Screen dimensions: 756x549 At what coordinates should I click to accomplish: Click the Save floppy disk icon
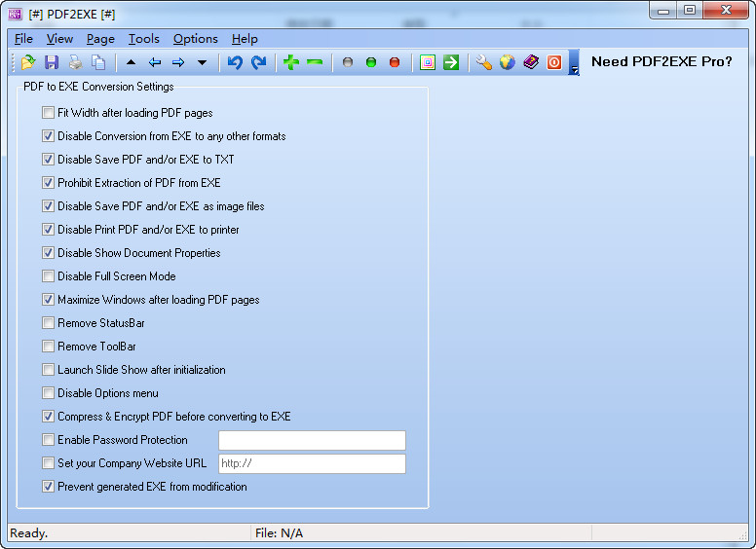[x=52, y=62]
